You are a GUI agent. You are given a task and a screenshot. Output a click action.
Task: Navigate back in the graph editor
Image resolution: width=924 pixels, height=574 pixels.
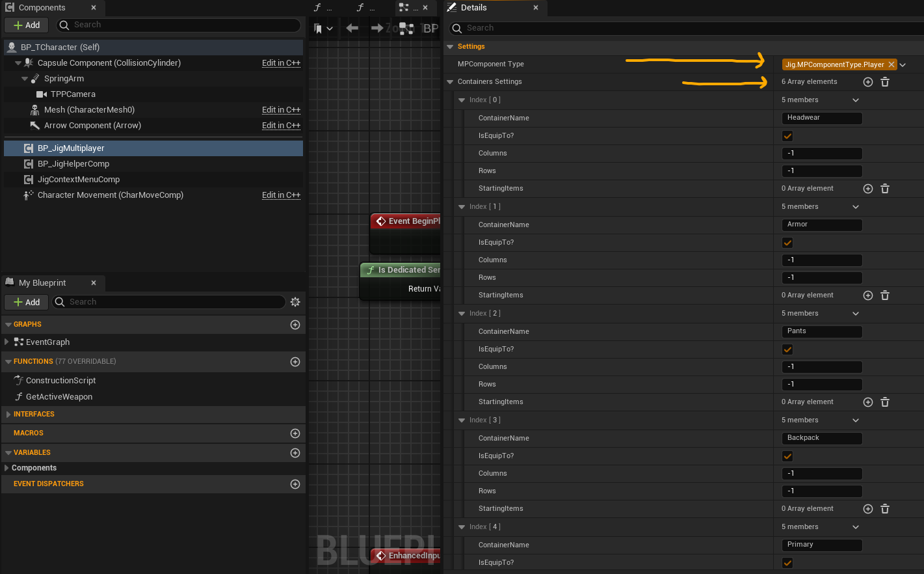tap(352, 28)
